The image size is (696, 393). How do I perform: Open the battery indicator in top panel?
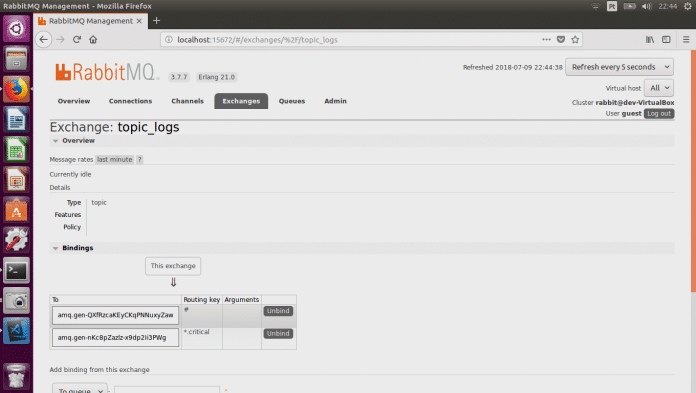629,6
